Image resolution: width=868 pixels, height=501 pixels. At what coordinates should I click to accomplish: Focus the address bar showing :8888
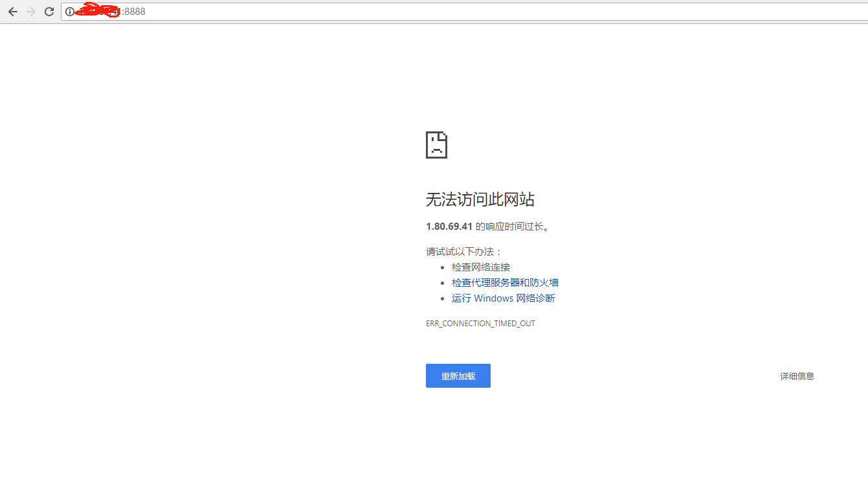point(464,12)
